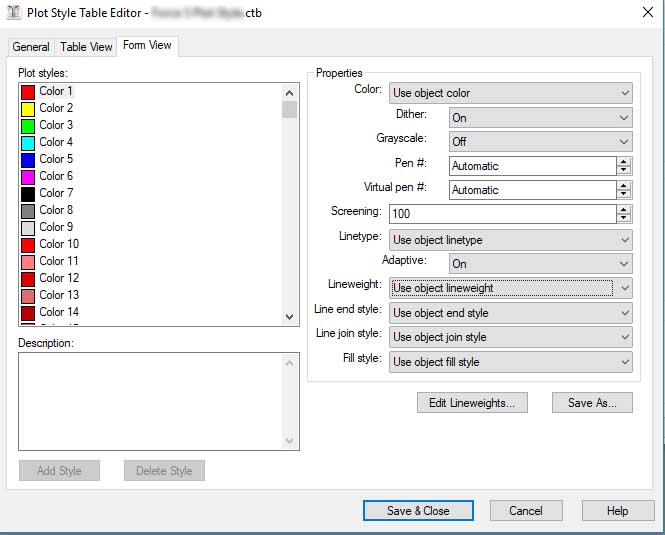
Task: Select the yellow Color 2 plot style
Action: (56, 108)
